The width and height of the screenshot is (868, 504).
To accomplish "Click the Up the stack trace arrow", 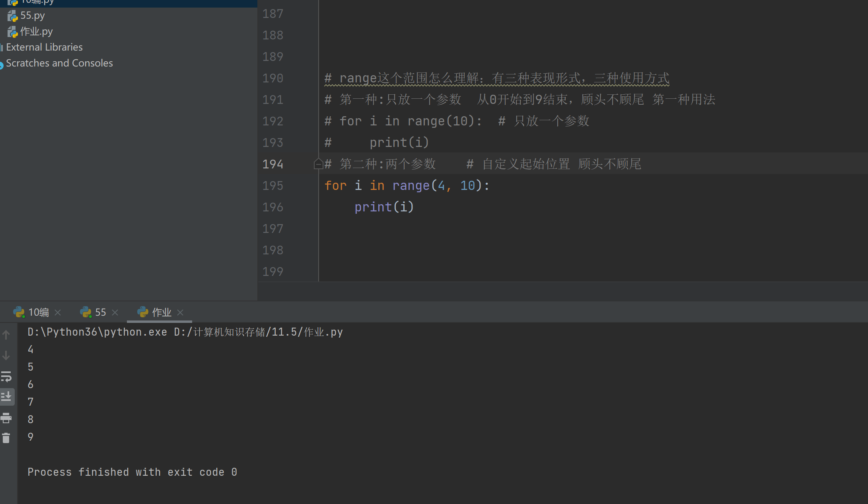I will [6, 335].
